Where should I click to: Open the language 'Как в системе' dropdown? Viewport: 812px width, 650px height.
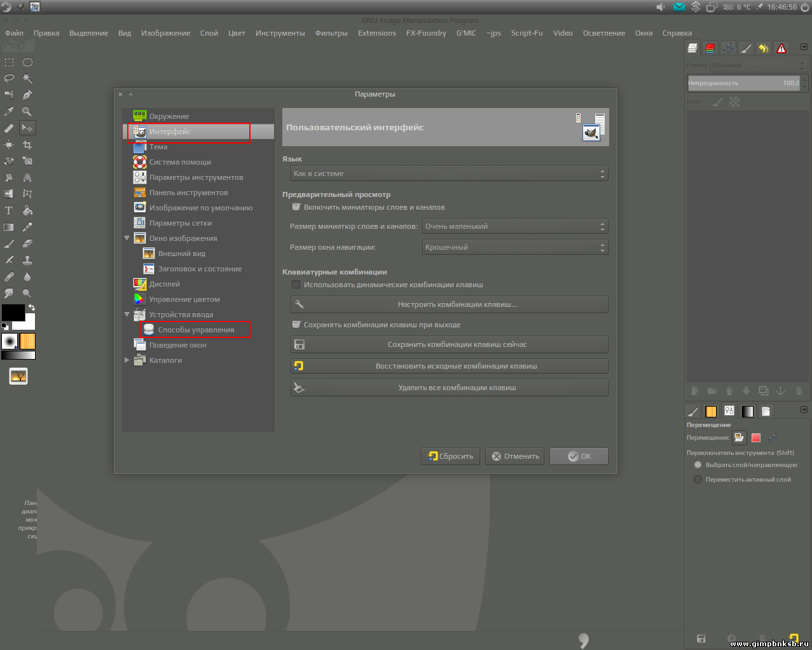450,173
